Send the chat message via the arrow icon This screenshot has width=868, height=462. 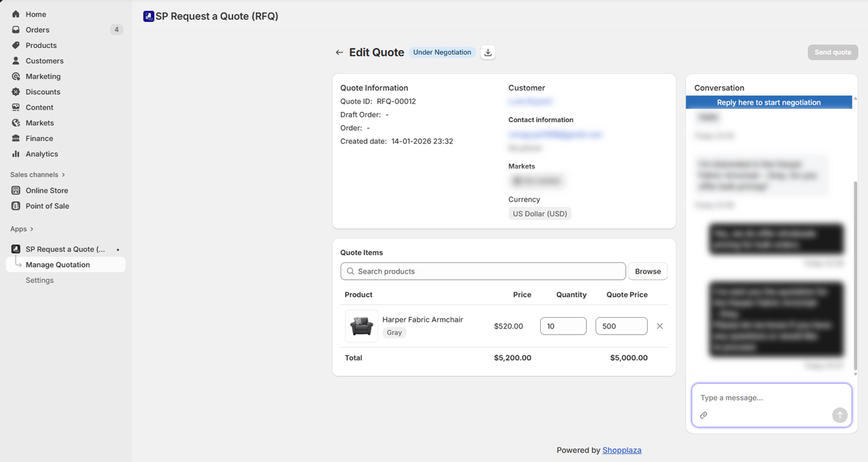click(x=839, y=415)
